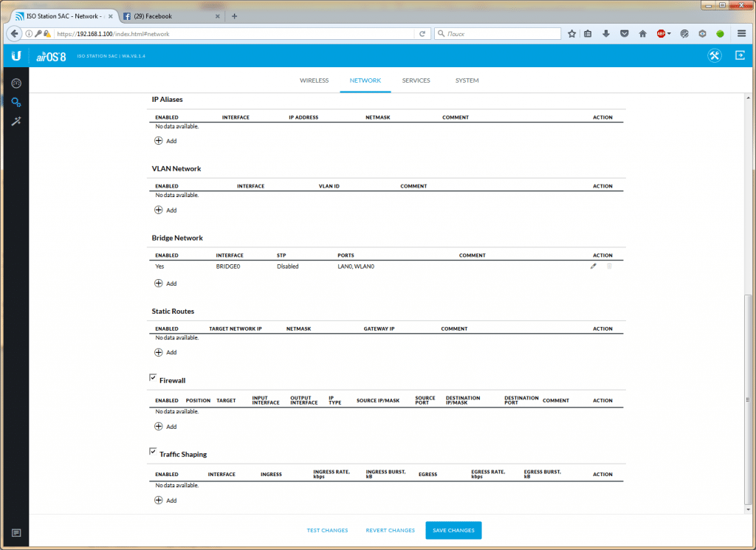Open the Services tab
This screenshot has width=756, height=550.
(x=416, y=80)
